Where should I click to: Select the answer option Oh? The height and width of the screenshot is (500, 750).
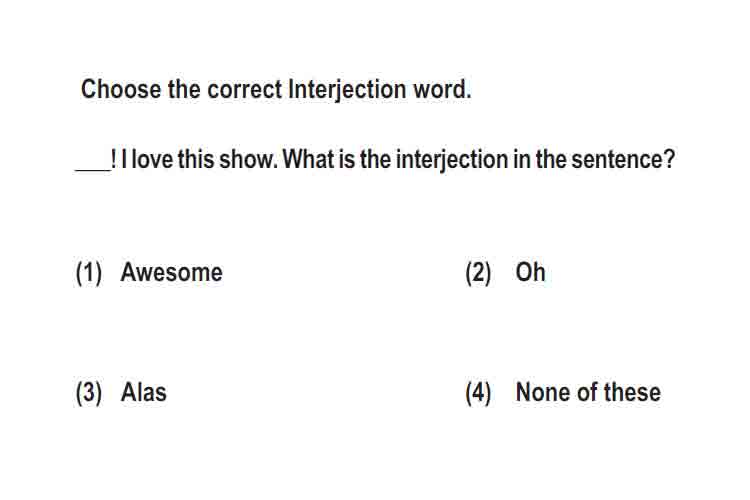coord(530,272)
